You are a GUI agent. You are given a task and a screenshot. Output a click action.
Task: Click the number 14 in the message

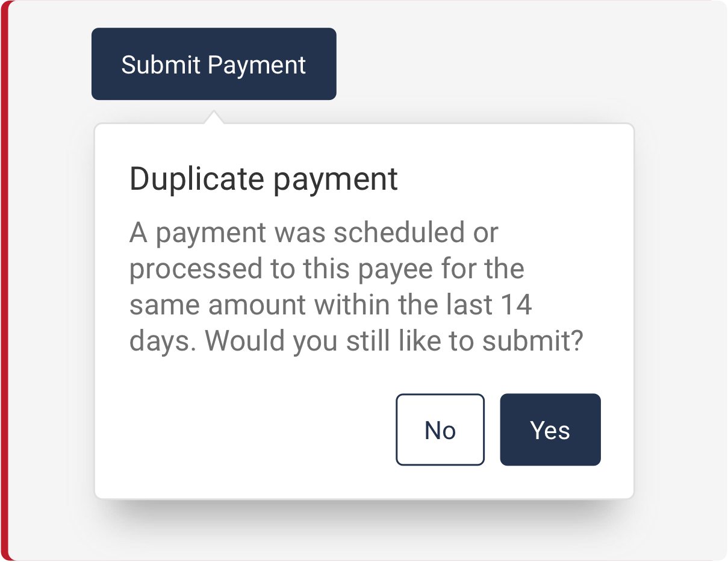coord(517,305)
